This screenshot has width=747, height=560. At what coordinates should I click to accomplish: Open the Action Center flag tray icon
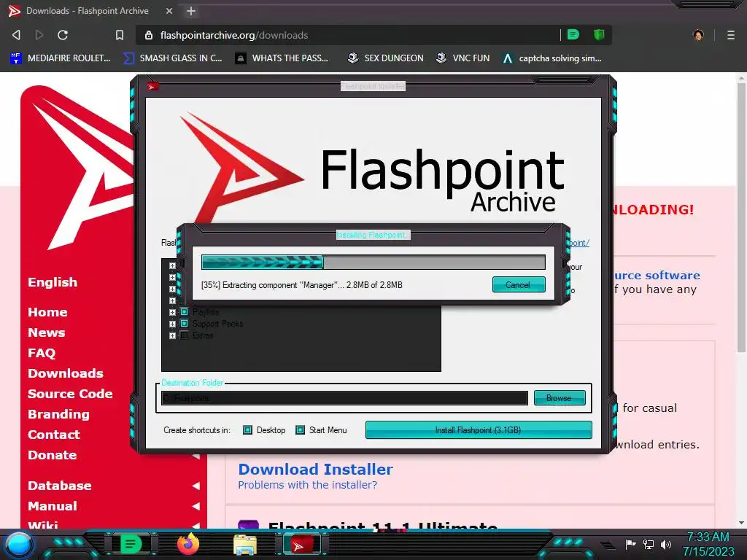pos(631,544)
